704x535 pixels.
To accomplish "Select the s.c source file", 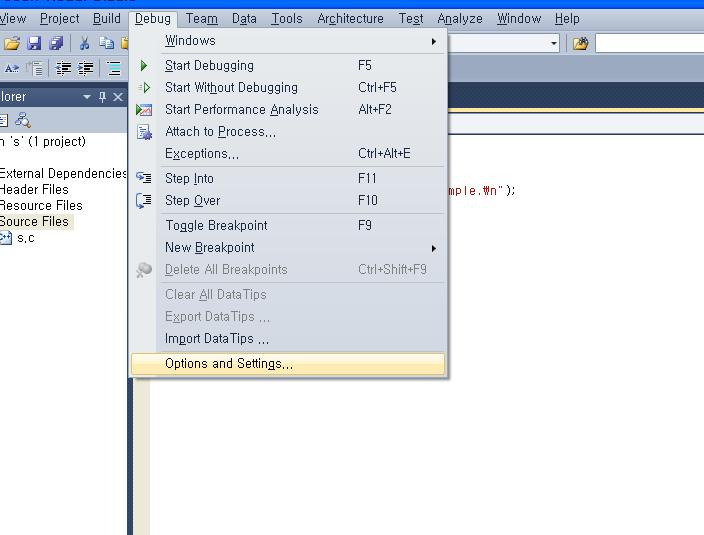I will pos(26,238).
